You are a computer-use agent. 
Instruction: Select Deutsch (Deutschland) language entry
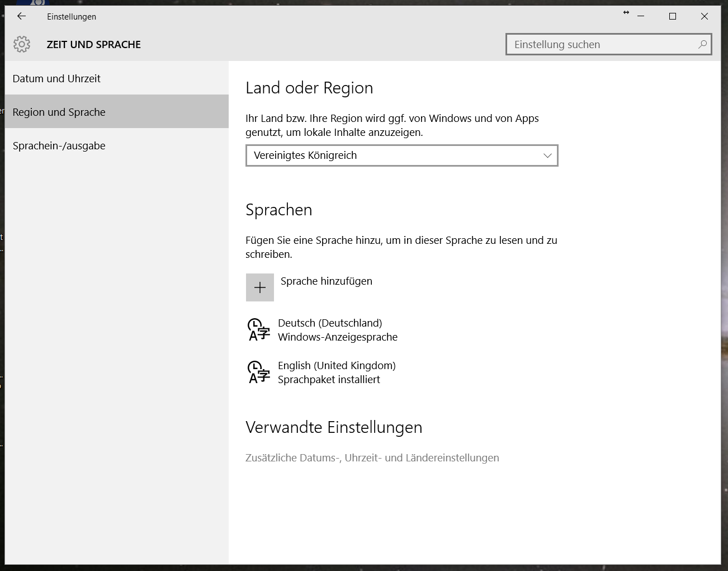click(323, 330)
